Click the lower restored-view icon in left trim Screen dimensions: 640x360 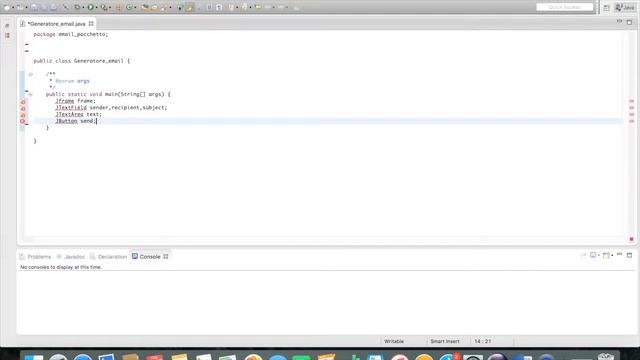tap(7, 36)
